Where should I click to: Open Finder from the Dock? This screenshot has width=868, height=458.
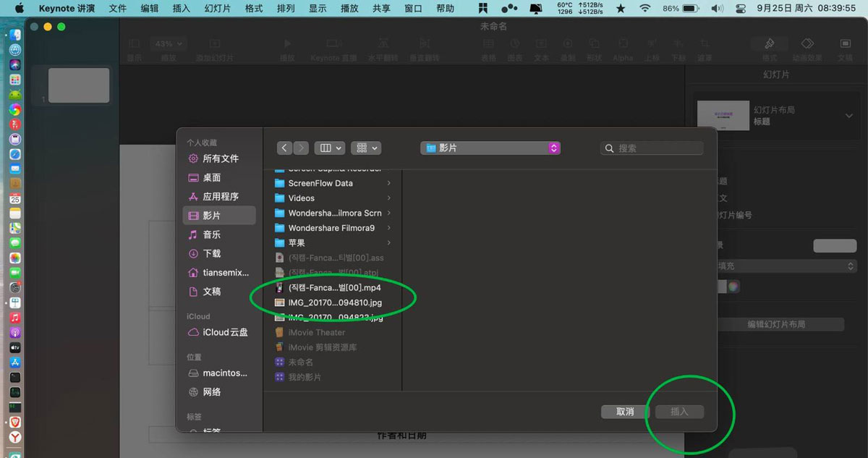pyautogui.click(x=15, y=35)
